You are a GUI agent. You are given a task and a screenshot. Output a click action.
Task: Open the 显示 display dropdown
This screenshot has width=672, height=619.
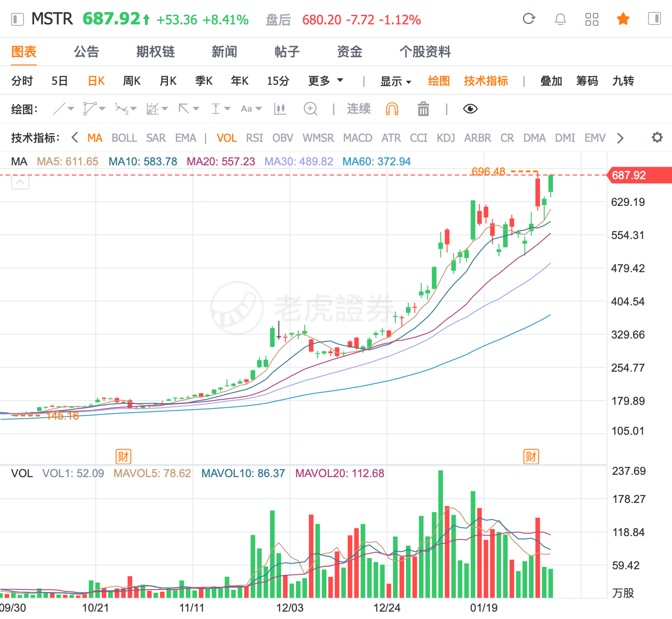395,81
